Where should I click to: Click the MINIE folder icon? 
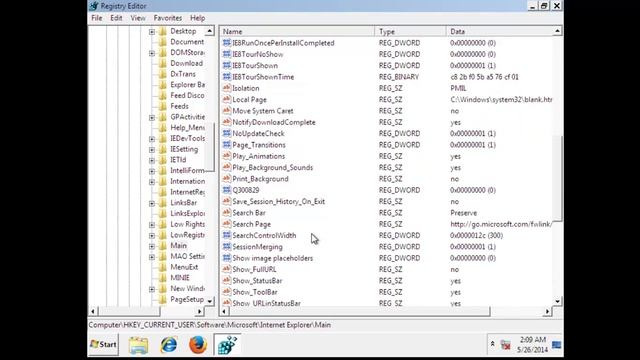pos(162,278)
